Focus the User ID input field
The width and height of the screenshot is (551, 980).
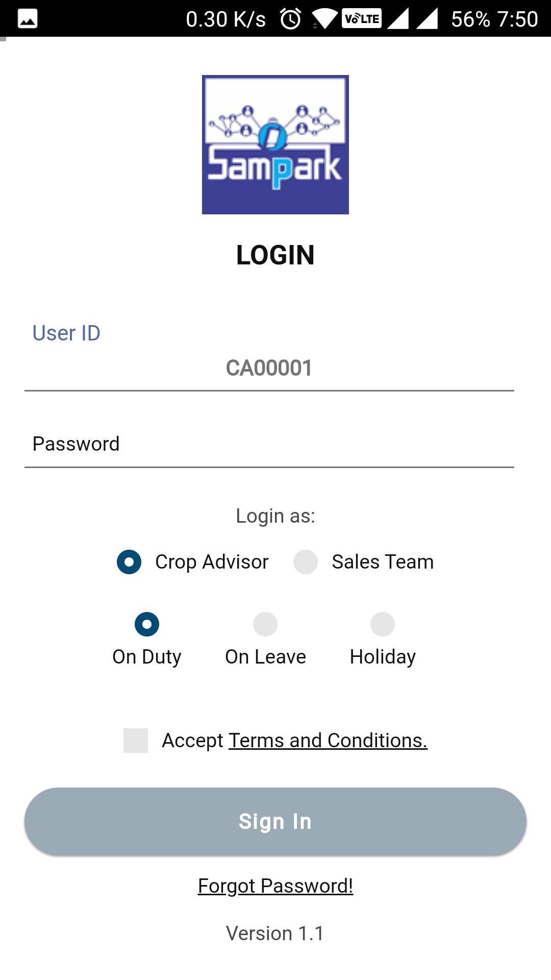(269, 369)
